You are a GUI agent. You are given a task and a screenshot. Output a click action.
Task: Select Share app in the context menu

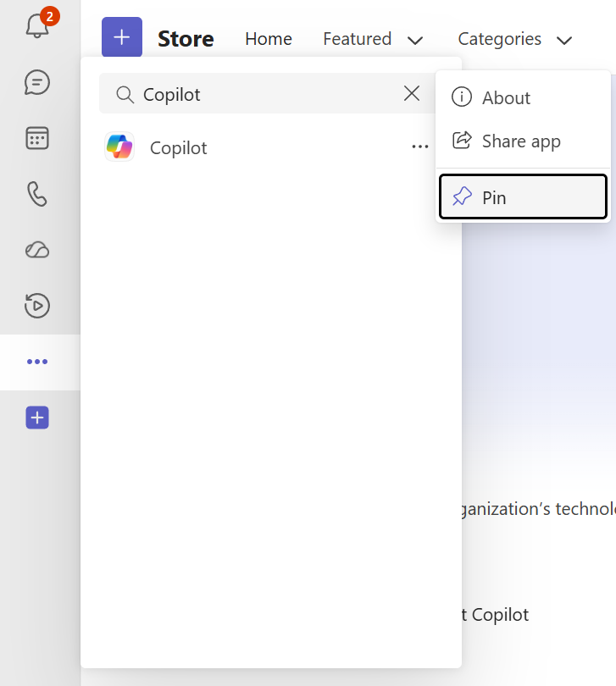pyautogui.click(x=523, y=141)
